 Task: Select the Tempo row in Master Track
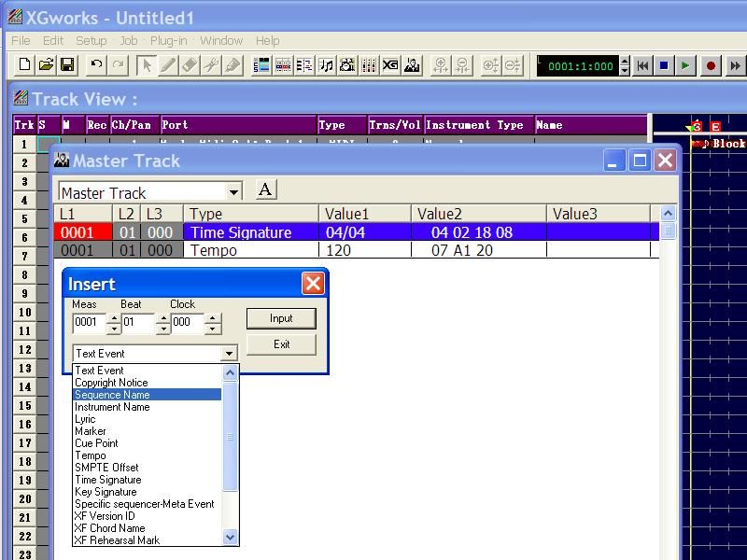click(356, 250)
